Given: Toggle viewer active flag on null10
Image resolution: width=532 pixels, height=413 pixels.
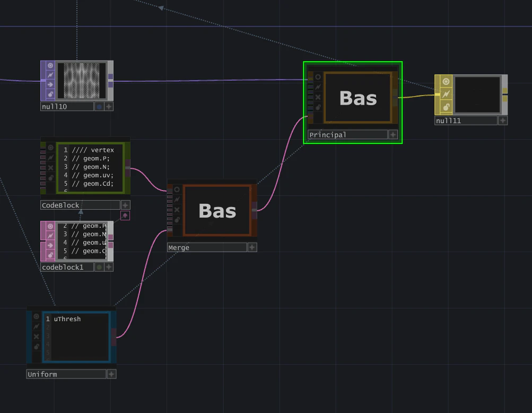Looking at the screenshot, I should tap(50, 65).
